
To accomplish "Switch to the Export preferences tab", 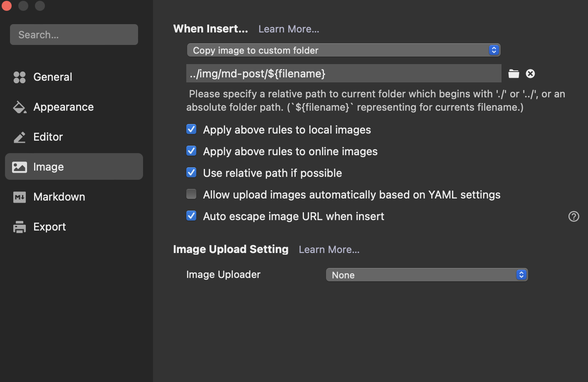I will pos(74,227).
